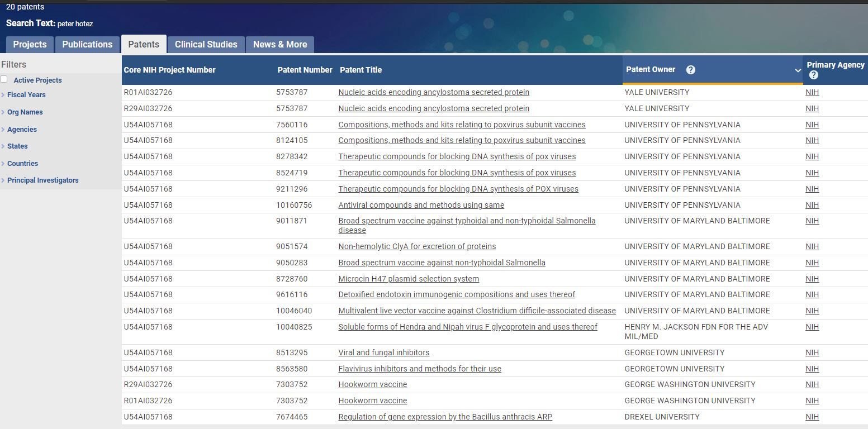Click the Primary Agency help question-mark icon
868x429 pixels.
tap(813, 75)
